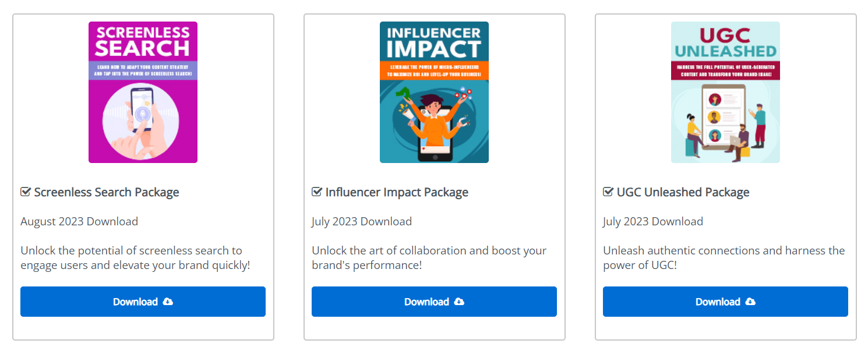Click cloud download icon in UGC Unleashed button
The height and width of the screenshot is (354, 868).
pos(750,302)
